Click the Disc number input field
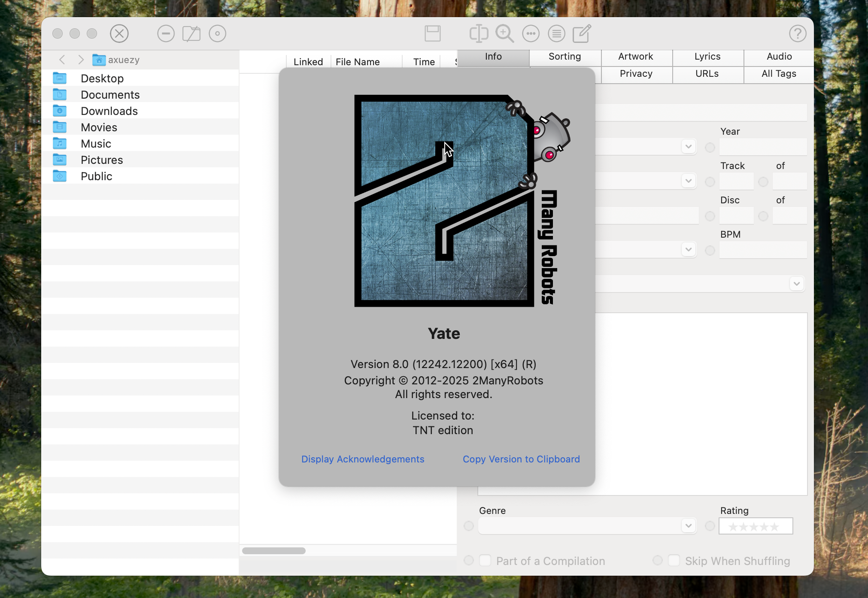This screenshot has height=598, width=868. tap(737, 215)
